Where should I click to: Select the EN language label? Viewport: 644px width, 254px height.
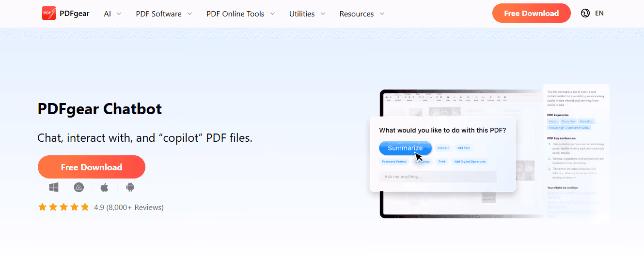(x=599, y=13)
